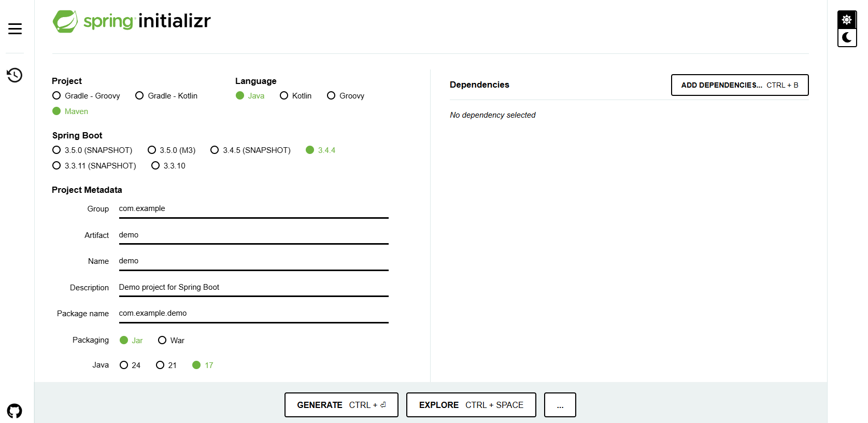Screen dimensions: 868x423
Task: Open the GitHub icon link
Action: pos(15,411)
